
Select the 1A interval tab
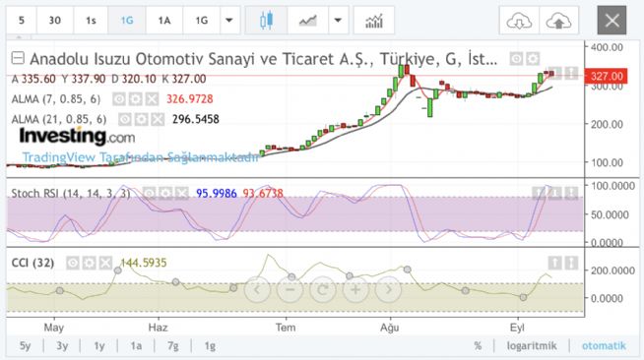164,20
